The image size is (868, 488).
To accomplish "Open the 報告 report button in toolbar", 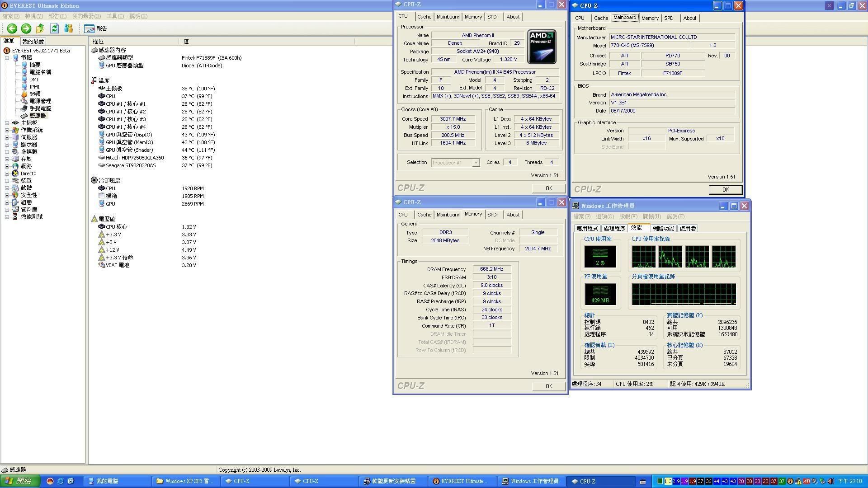I will click(x=96, y=28).
